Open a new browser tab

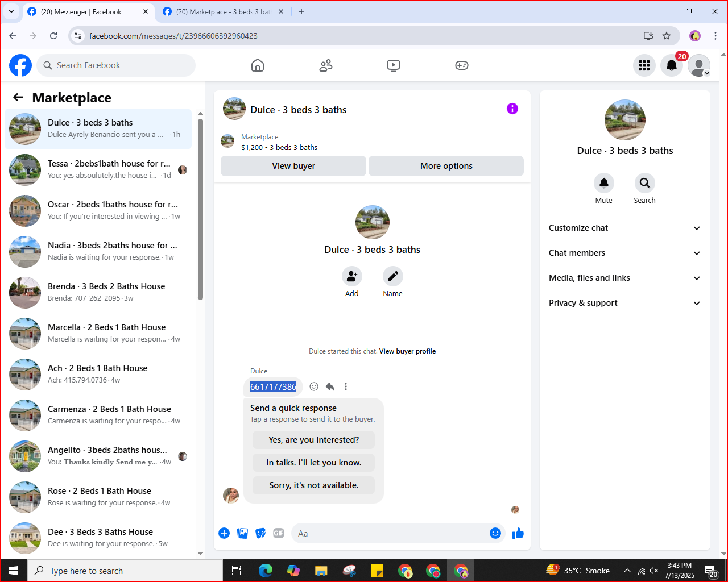pos(301,11)
